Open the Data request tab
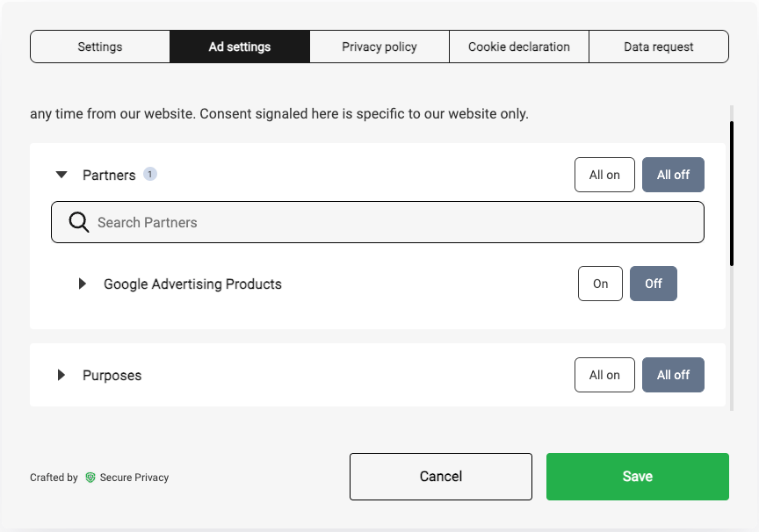Image resolution: width=759 pixels, height=532 pixels. coord(658,46)
